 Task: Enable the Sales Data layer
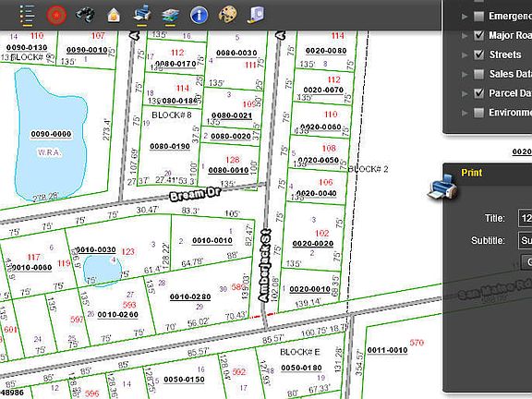click(x=478, y=74)
